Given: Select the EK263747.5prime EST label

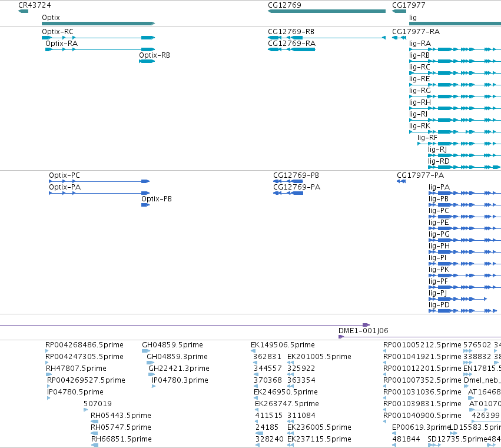Looking at the screenshot, I should tap(287, 404).
